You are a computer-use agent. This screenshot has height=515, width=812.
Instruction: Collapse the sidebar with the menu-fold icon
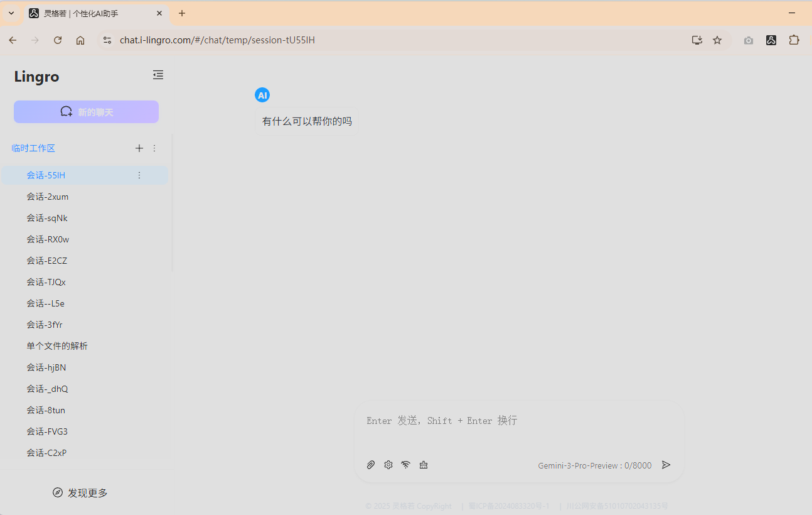pos(158,75)
